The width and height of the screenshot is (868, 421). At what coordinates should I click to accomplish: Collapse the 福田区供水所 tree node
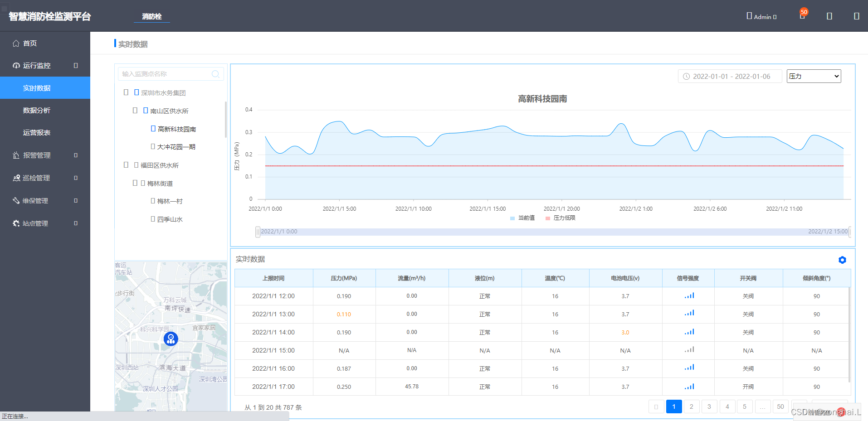(126, 165)
